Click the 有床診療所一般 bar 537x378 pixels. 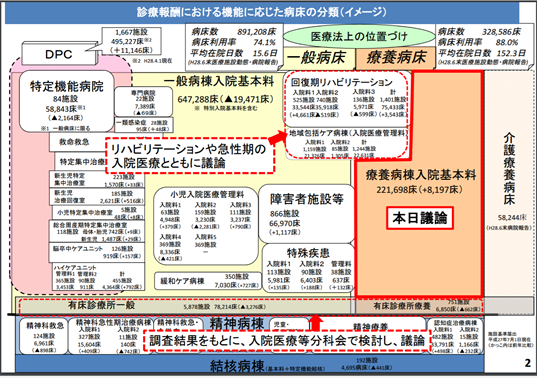(185, 306)
